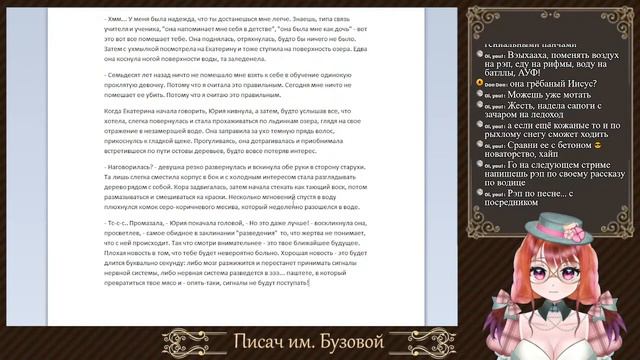
Task: Click chat message "Вэыхааха, поменять воздух на рэп"
Action: 552,64
